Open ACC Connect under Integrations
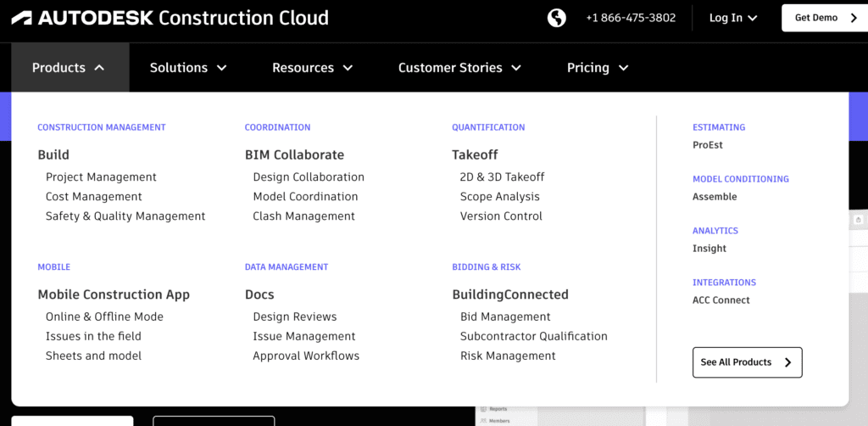The height and width of the screenshot is (426, 868). [x=721, y=300]
